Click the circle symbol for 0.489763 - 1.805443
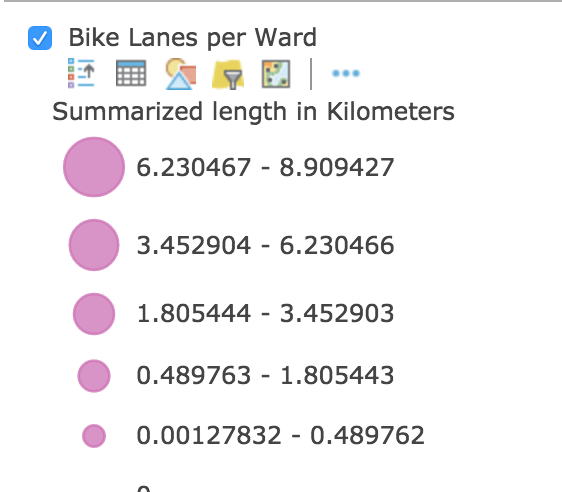 94,376
